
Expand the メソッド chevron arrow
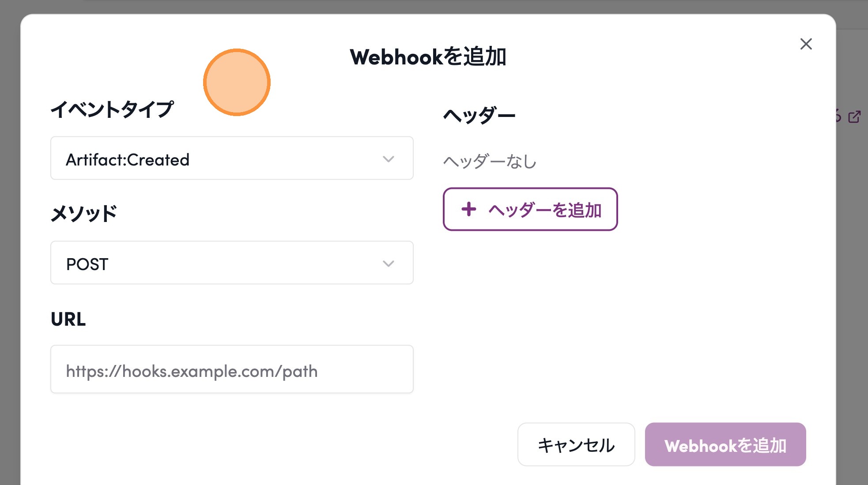coord(389,263)
